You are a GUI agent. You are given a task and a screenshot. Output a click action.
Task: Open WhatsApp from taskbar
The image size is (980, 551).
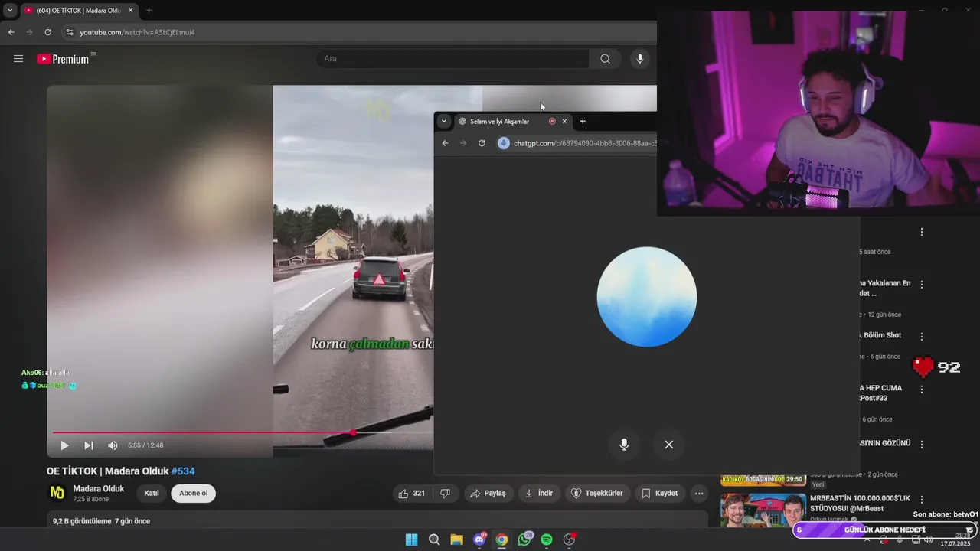click(524, 540)
